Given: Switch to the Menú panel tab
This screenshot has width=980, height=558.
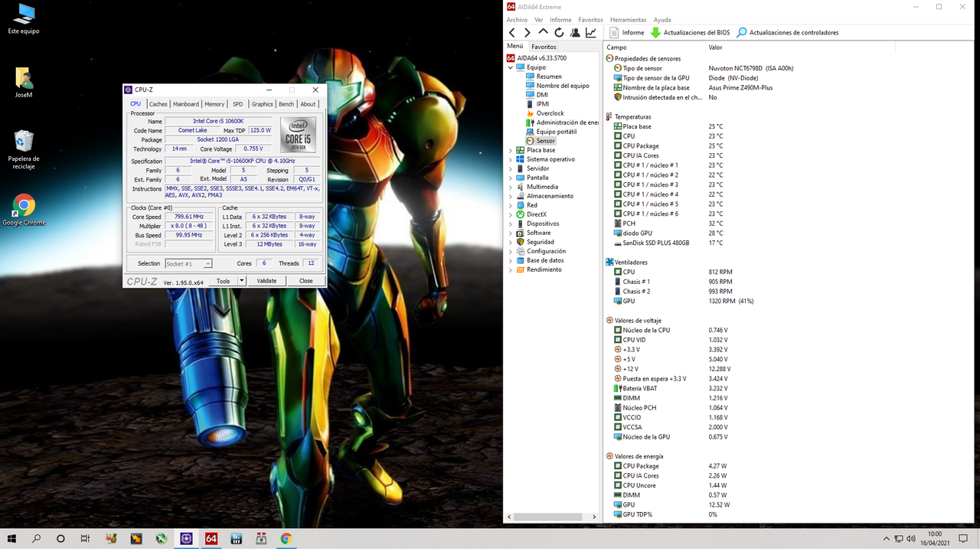Looking at the screenshot, I should click(515, 47).
